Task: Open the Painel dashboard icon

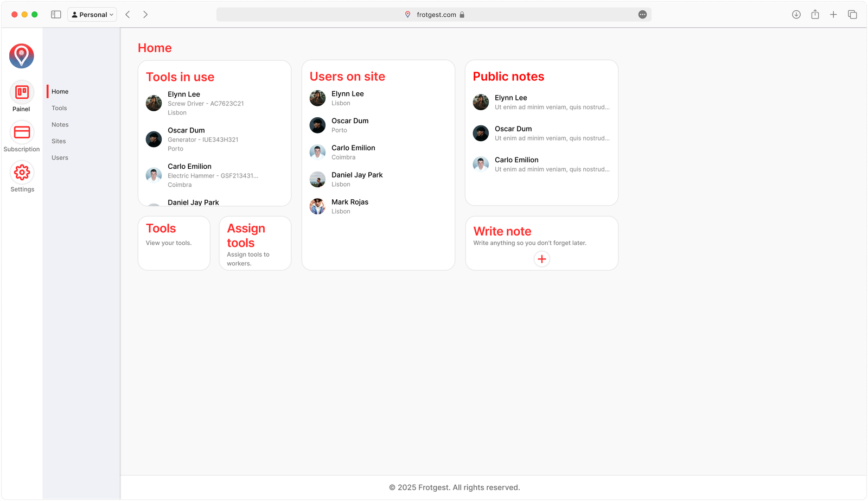Action: point(22,92)
